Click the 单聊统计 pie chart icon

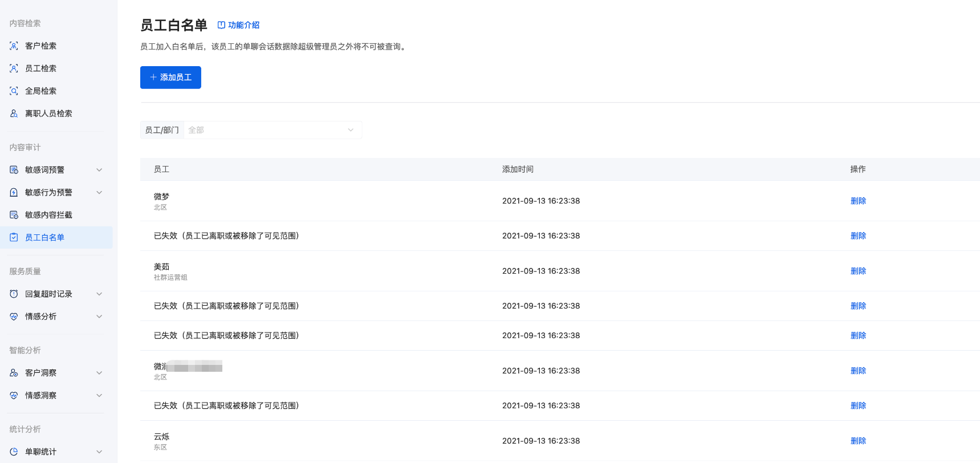tap(14, 452)
